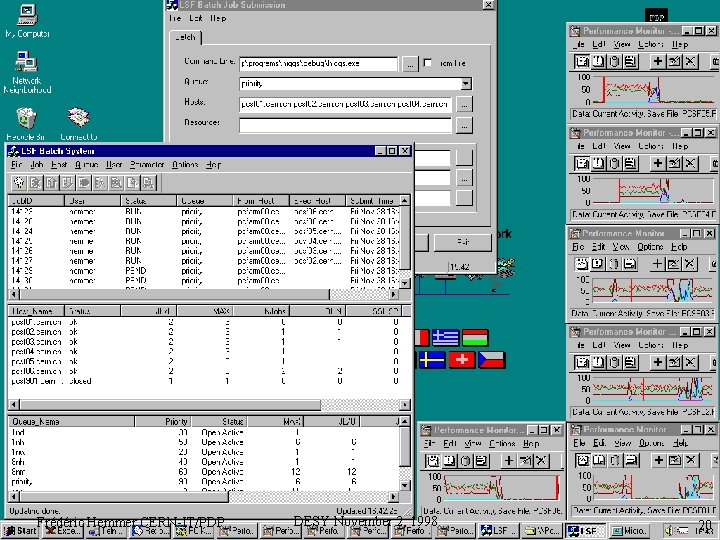Click the Exec Host column header
Viewport: 720px width, 540px height.
click(x=317, y=201)
